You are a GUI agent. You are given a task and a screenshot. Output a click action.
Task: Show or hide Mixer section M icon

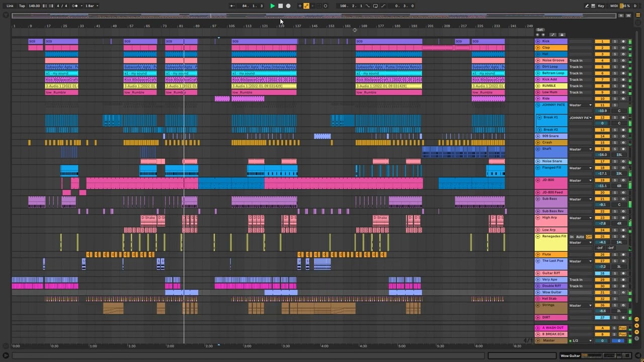coord(636,331)
